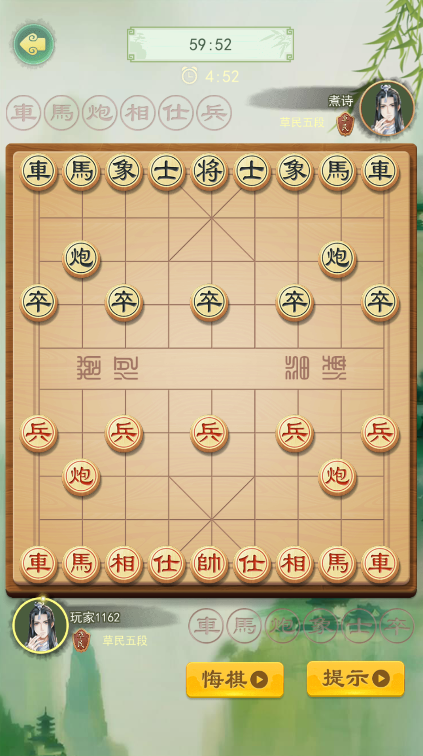Select the red 帥 general piece
The height and width of the screenshot is (756, 423).
tap(209, 564)
